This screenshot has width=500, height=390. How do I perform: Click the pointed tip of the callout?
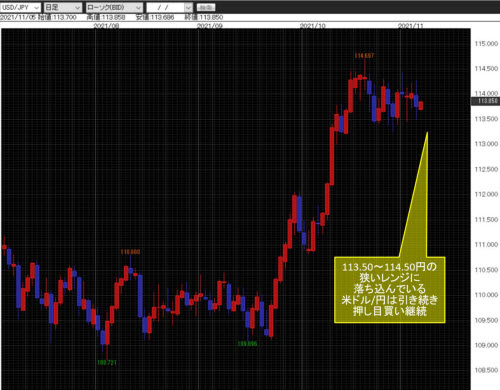pos(427,133)
